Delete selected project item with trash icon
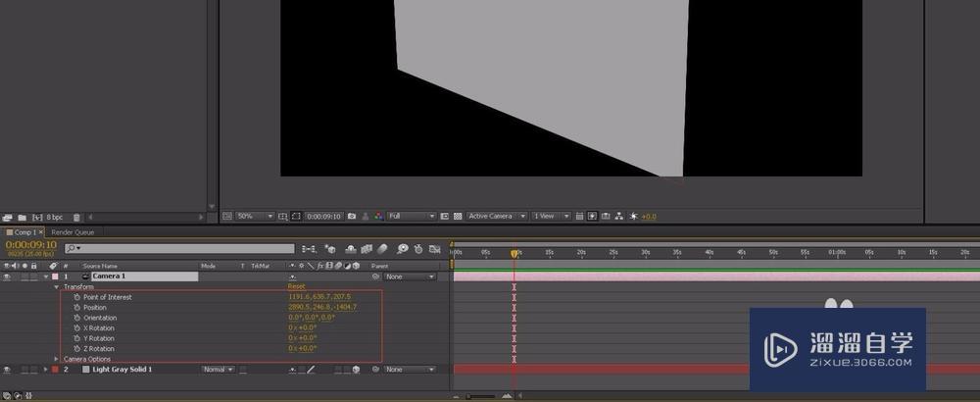Screen dimensions: 980x402 click(76, 218)
